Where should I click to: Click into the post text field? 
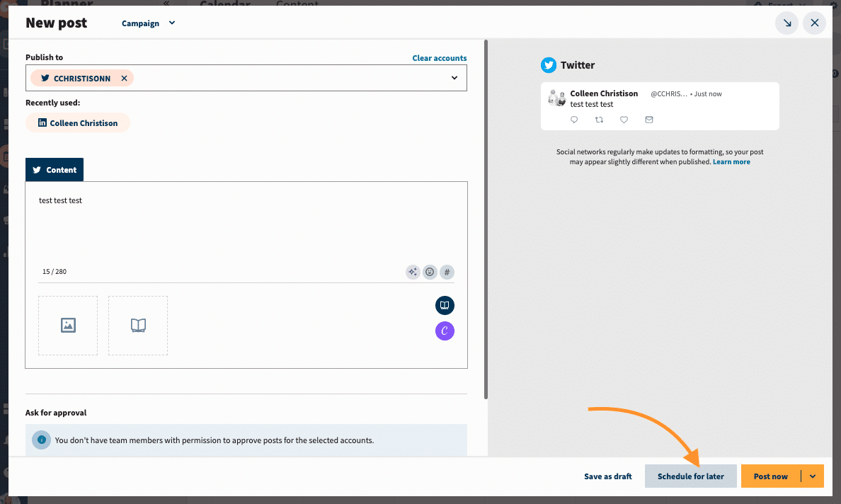tap(246, 227)
